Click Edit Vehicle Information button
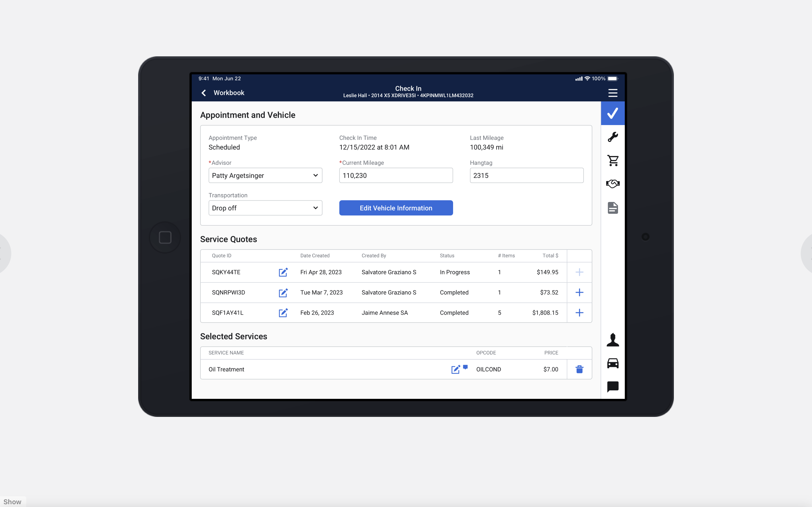This screenshot has width=812, height=507. 396,208
